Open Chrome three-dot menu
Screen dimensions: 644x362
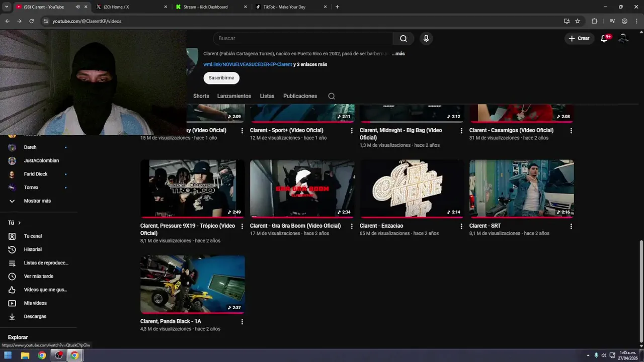636,21
